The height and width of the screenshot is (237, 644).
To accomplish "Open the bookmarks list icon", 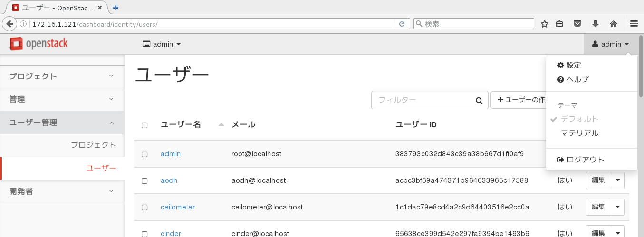I will click(x=560, y=24).
